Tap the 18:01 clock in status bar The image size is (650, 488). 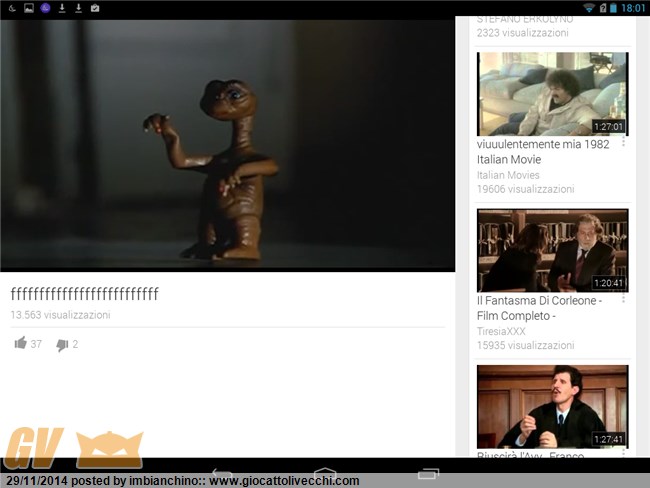click(x=633, y=8)
